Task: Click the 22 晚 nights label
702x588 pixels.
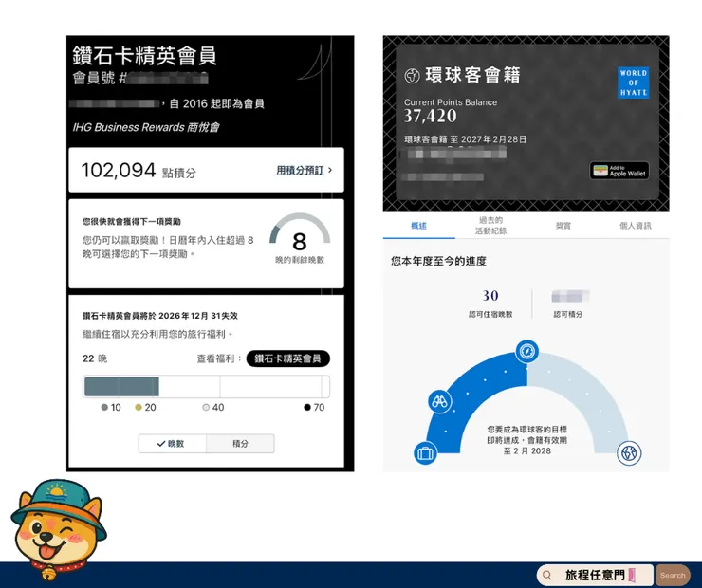Action: [x=95, y=358]
